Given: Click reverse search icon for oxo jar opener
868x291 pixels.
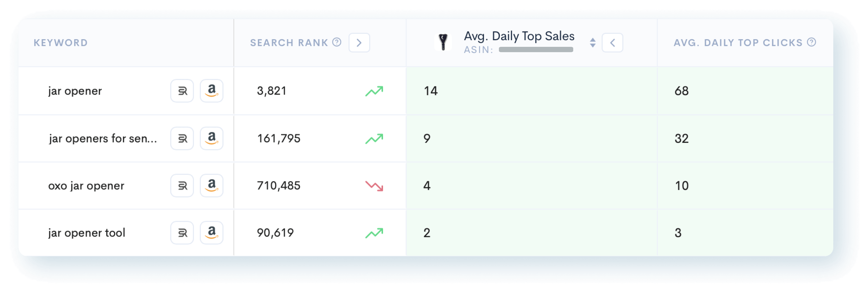Looking at the screenshot, I should pyautogui.click(x=182, y=186).
